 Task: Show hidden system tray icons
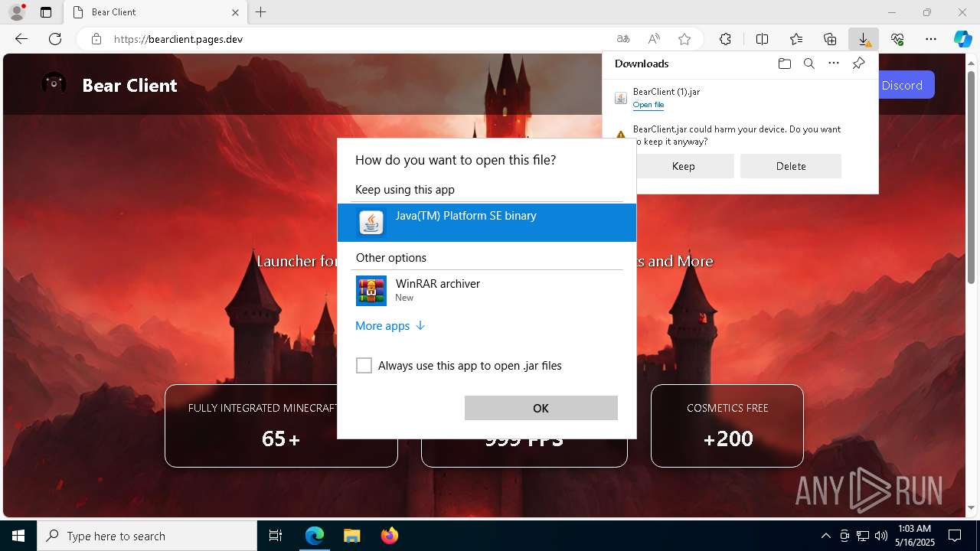pyautogui.click(x=825, y=536)
